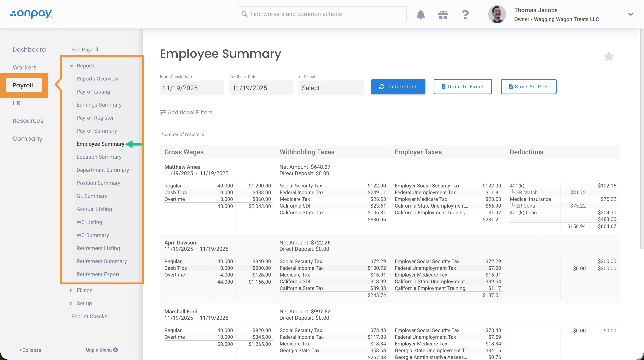Click the Update List button
Screen dimensions: 644x360
[x=398, y=87]
